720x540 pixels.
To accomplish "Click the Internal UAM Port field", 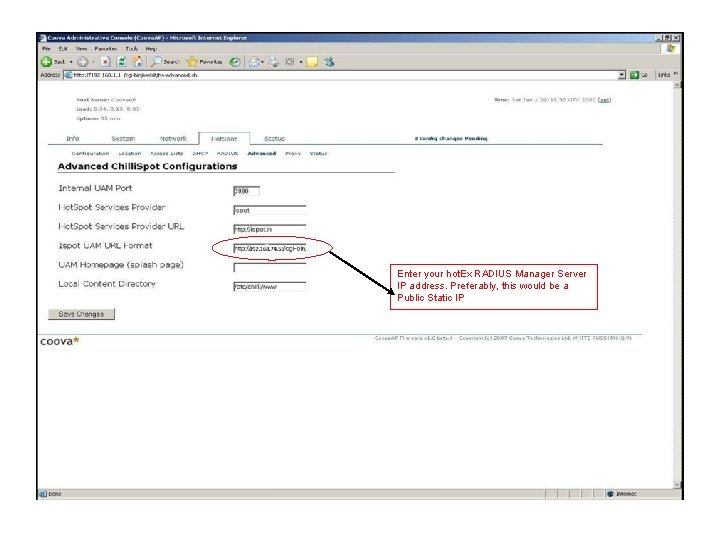I will coord(247,191).
